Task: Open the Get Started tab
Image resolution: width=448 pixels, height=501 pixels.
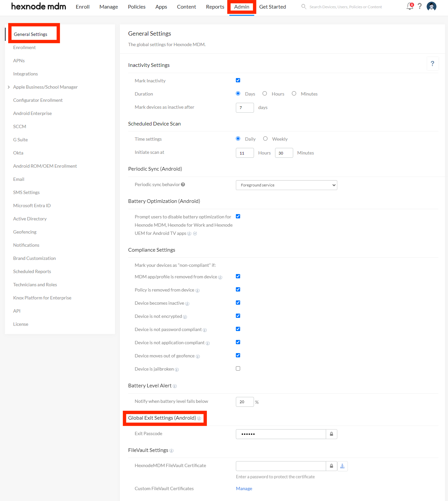Action: pyautogui.click(x=272, y=7)
